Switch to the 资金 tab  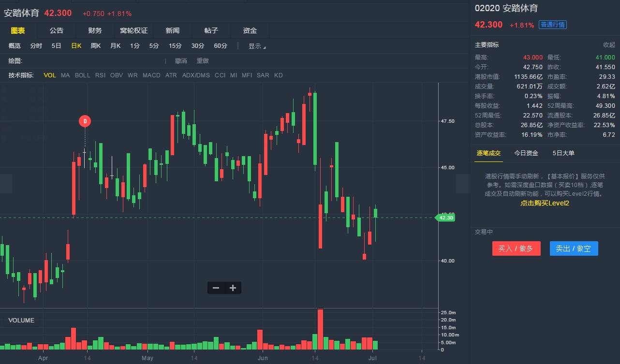pos(250,30)
